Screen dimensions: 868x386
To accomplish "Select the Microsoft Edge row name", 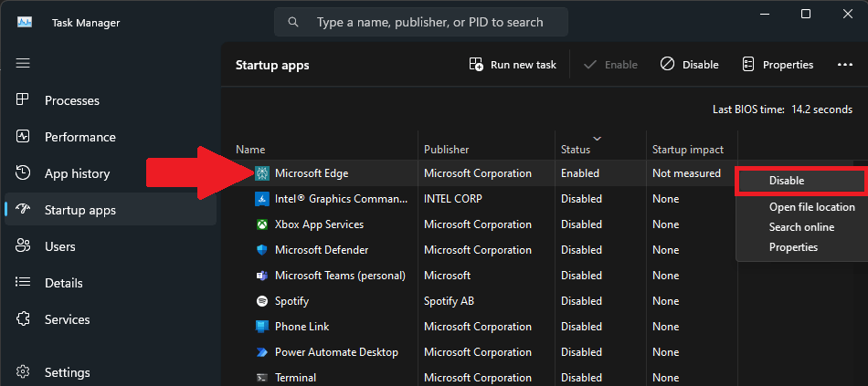I will pyautogui.click(x=311, y=173).
